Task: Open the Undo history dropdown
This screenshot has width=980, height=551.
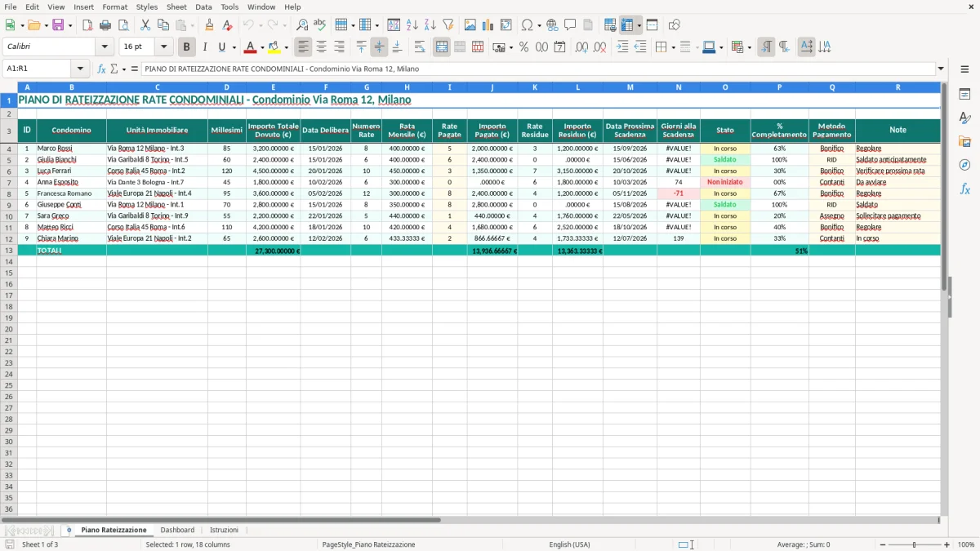Action: click(260, 25)
